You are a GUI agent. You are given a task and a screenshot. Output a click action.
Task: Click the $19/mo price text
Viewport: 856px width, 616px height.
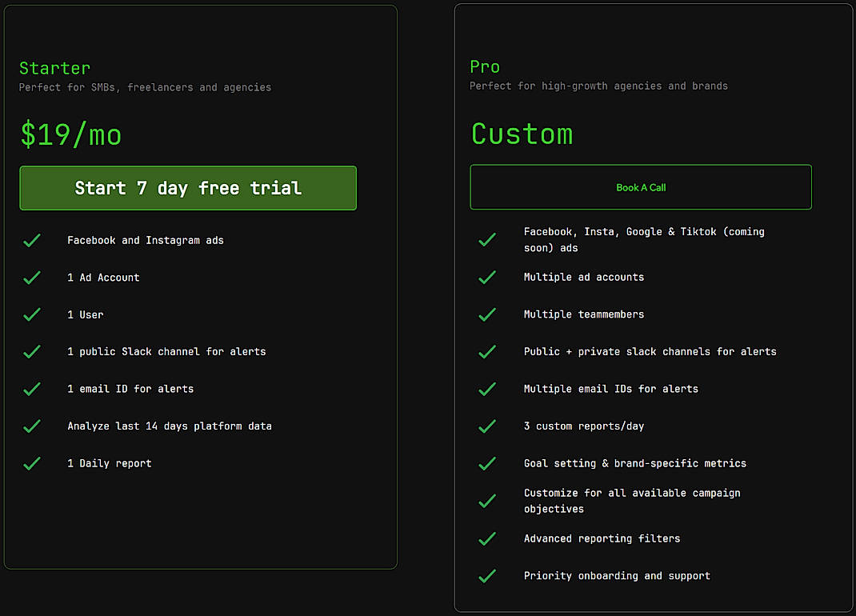click(70, 134)
